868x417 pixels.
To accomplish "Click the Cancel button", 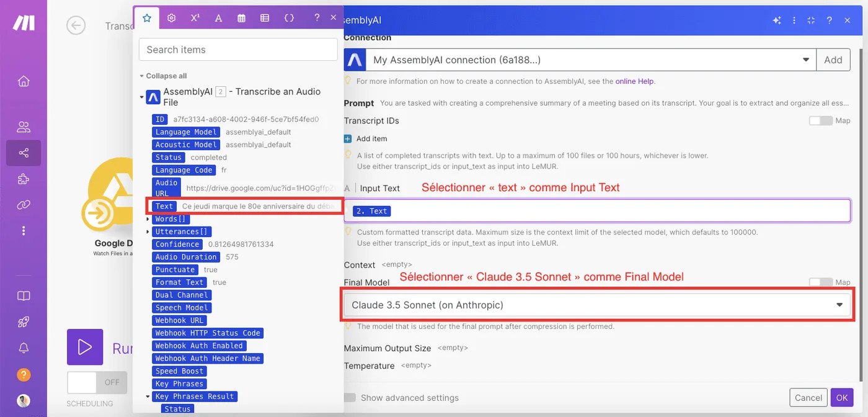I will pyautogui.click(x=808, y=398).
